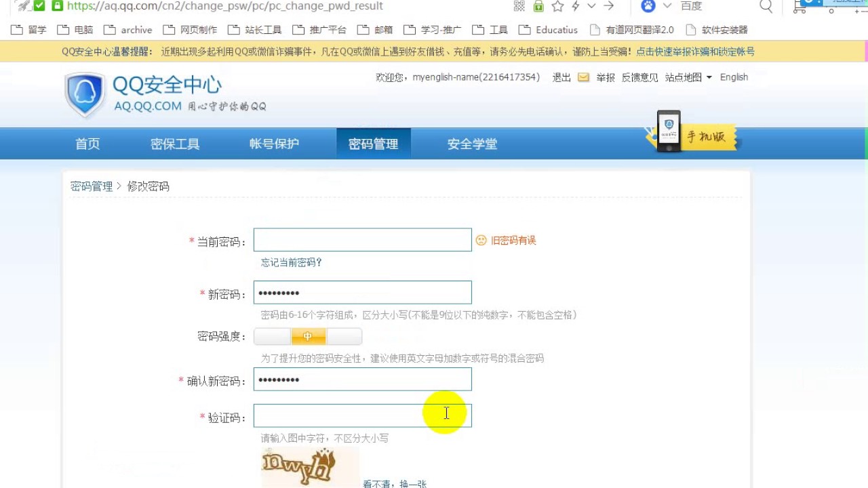This screenshot has width=868, height=488.
Task: Click the magnifying glass search icon
Action: 766,6
